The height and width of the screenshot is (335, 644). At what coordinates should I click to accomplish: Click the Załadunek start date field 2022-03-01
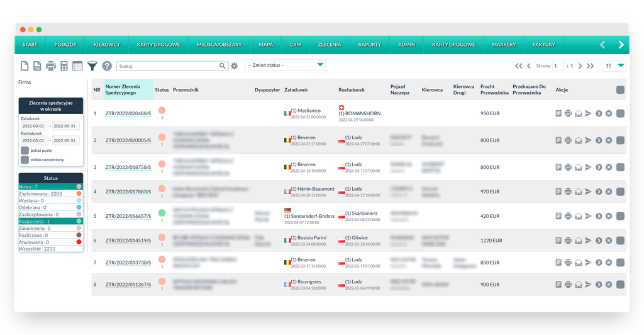34,126
